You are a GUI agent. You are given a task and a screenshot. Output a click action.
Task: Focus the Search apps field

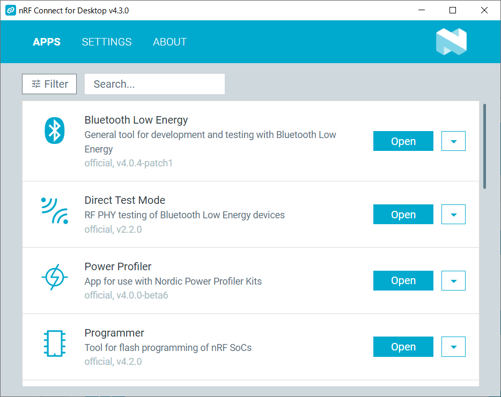point(155,84)
